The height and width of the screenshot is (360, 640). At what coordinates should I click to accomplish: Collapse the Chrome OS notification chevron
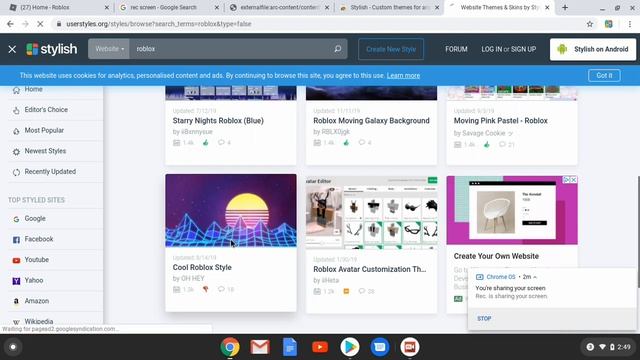pos(535,277)
